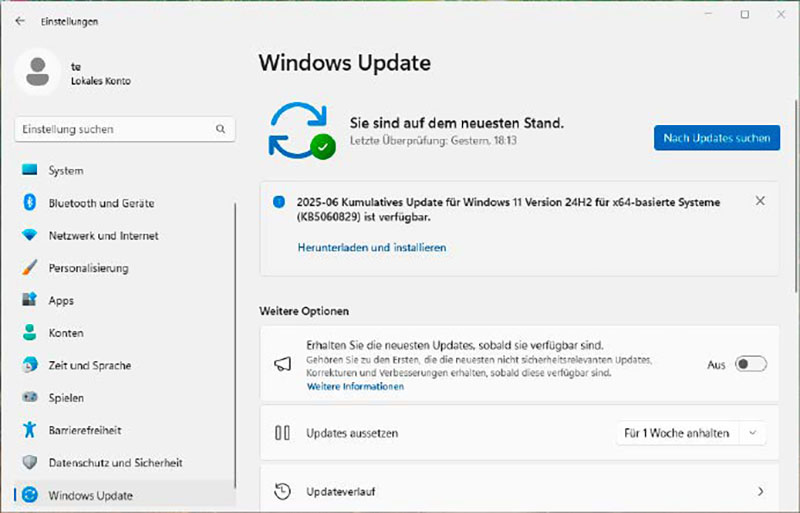Click the back arrow icon

coord(20,21)
